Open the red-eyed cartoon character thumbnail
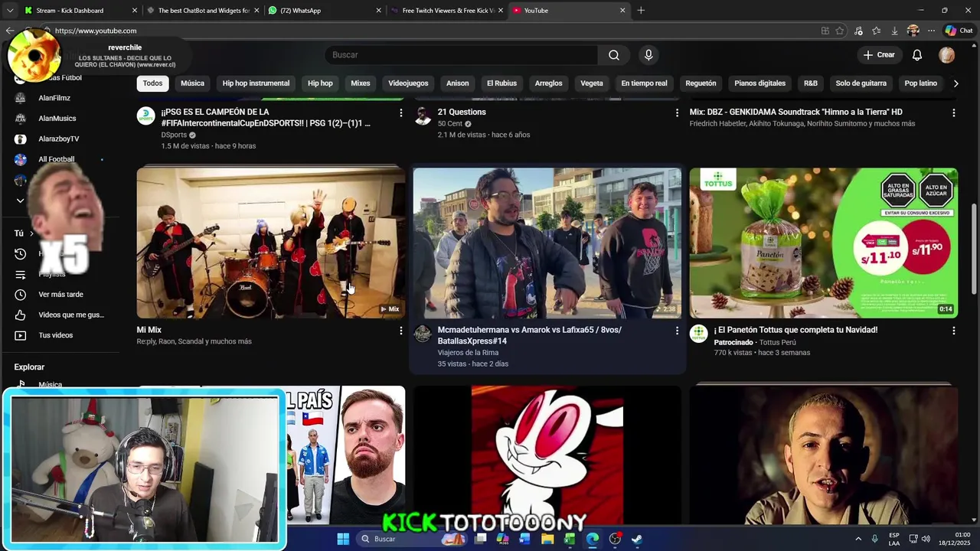The height and width of the screenshot is (551, 980). pos(547,455)
